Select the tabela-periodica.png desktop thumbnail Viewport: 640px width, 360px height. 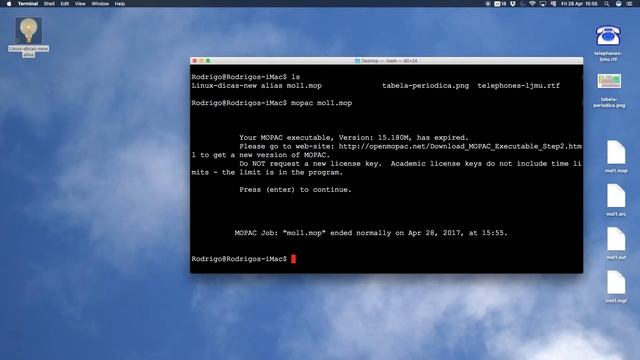609,81
